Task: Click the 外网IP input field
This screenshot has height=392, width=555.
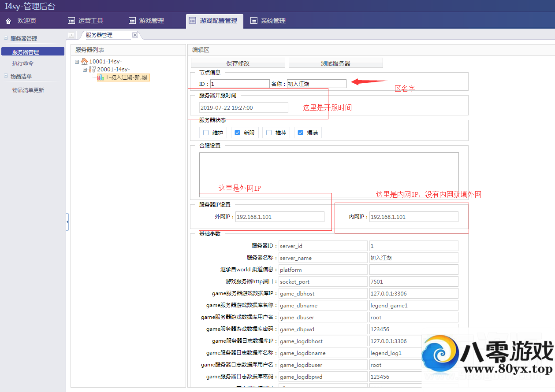Action: (x=279, y=217)
